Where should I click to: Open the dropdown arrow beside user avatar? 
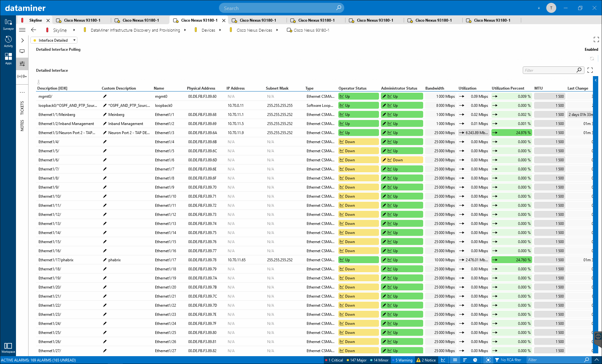(x=539, y=8)
